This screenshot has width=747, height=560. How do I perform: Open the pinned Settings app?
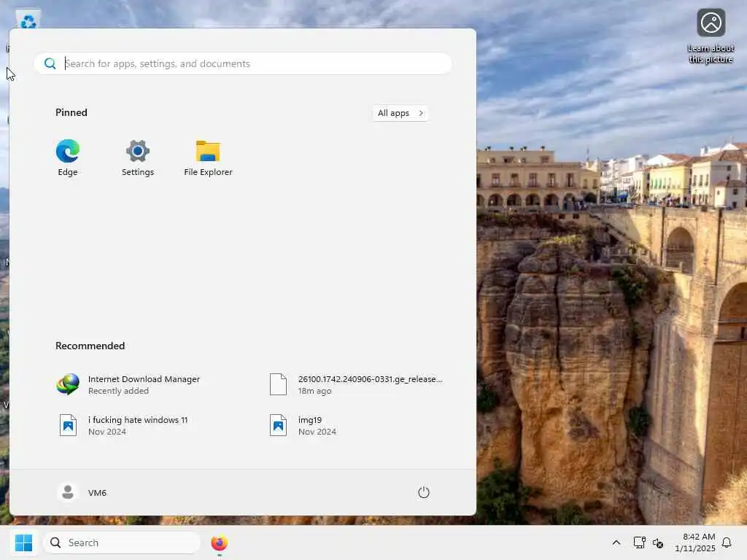click(x=138, y=158)
